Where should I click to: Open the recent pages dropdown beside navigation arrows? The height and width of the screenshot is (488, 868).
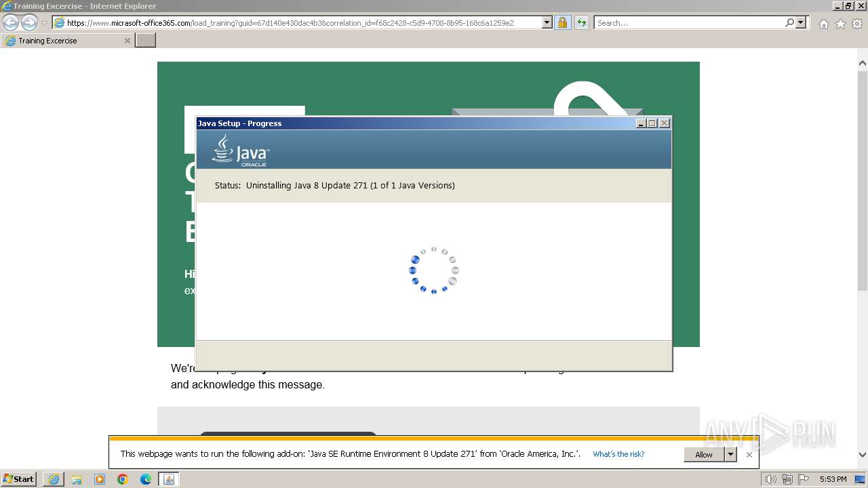[44, 22]
